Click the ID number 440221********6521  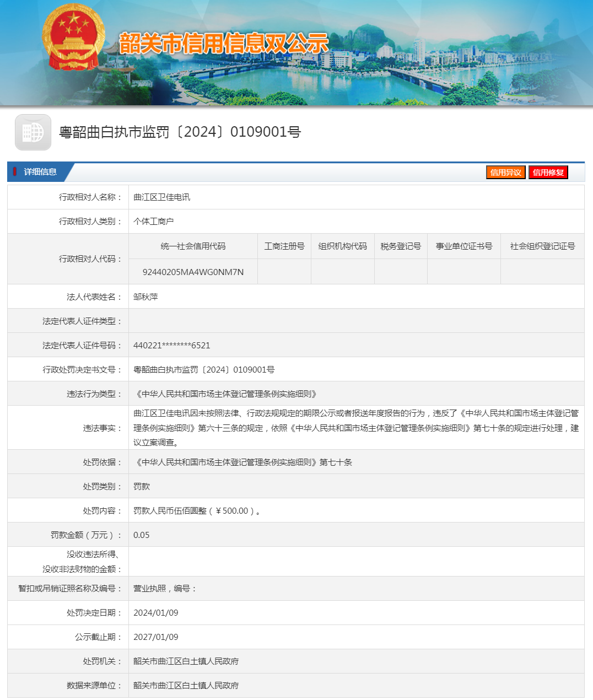pyautogui.click(x=172, y=346)
